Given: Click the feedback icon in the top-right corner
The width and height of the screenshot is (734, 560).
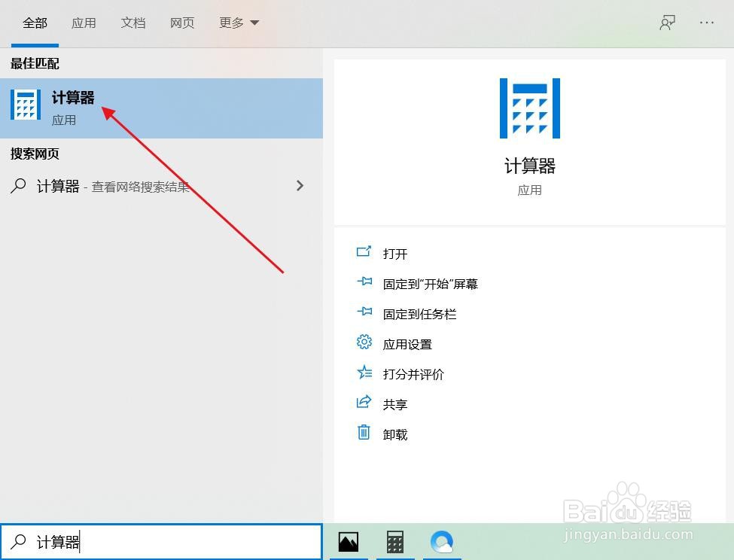Looking at the screenshot, I should [x=667, y=23].
